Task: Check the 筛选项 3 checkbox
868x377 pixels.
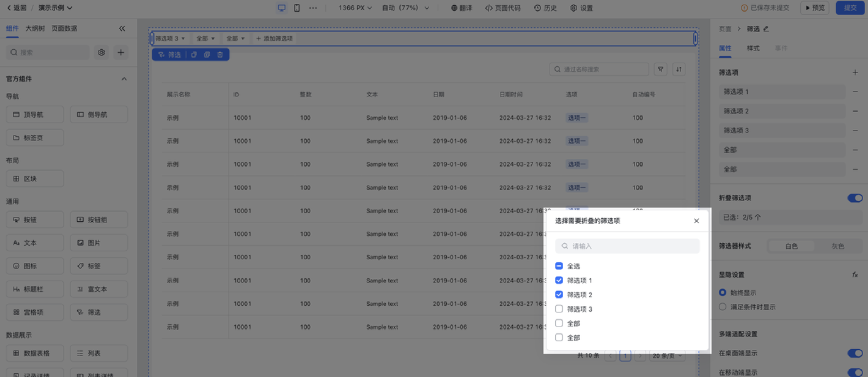Action: click(x=559, y=309)
